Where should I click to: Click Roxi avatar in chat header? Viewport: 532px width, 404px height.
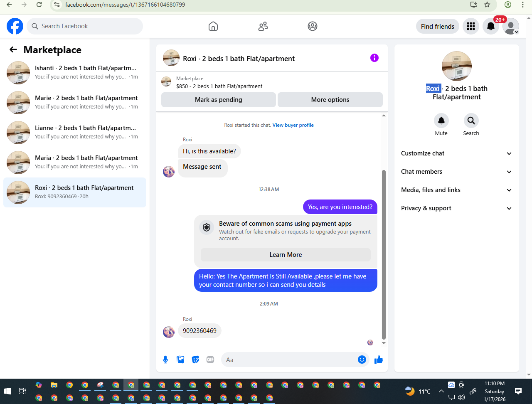[x=171, y=58]
